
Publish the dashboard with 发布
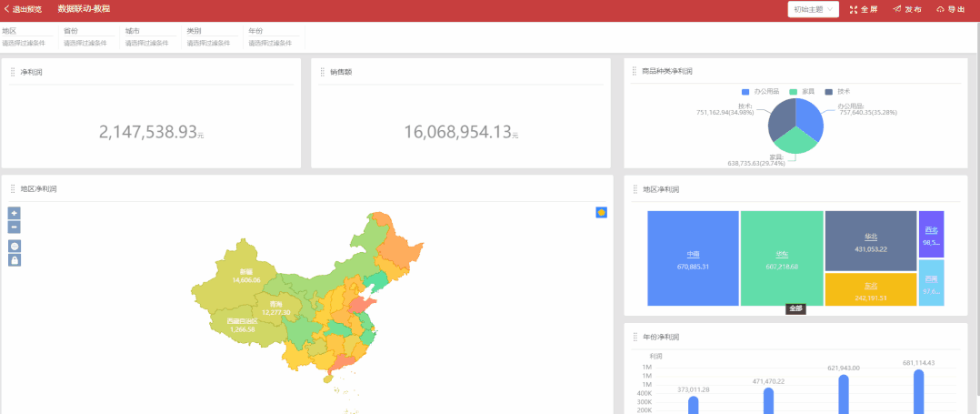coord(906,9)
